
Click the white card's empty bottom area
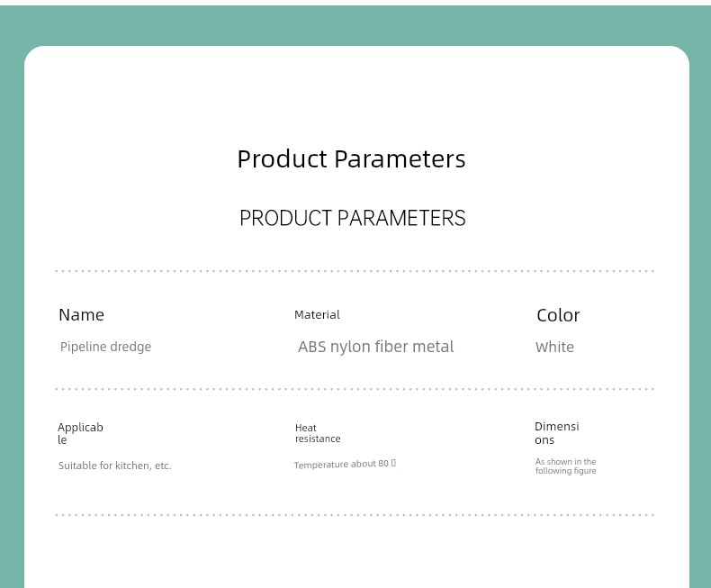point(355,554)
